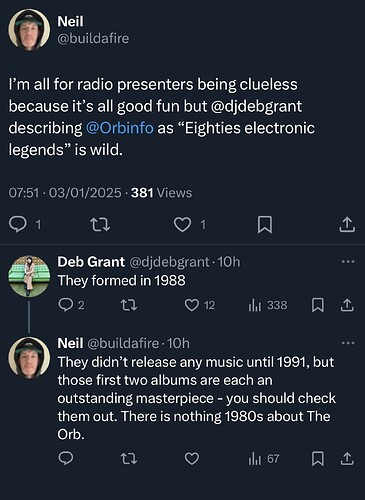Share Neil's main tweet
This screenshot has height=500, width=365.
[347, 225]
